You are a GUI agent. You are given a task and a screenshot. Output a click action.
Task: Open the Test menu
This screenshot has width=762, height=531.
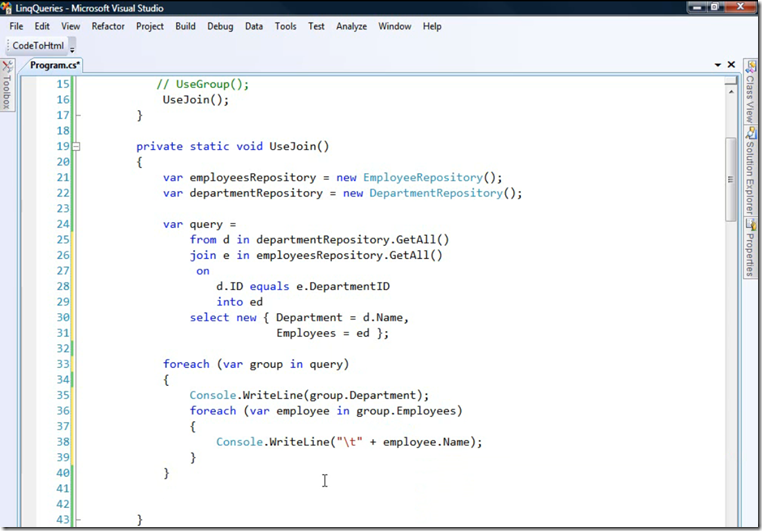coord(316,26)
